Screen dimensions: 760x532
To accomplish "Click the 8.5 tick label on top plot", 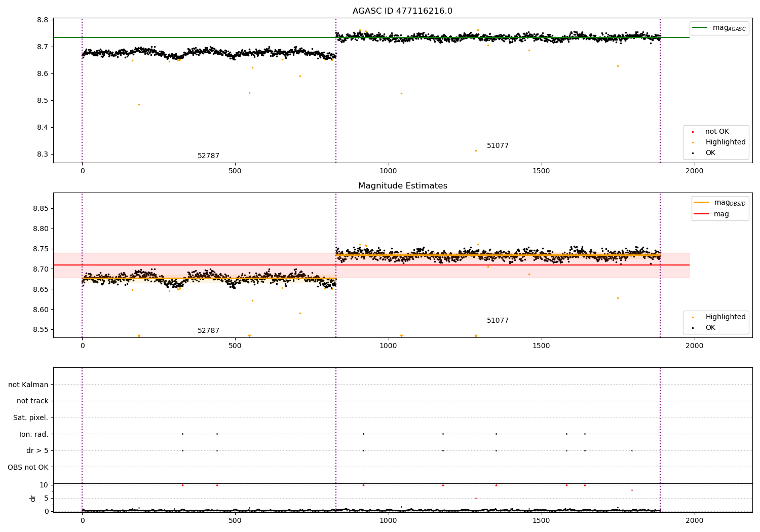I will coord(43,100).
